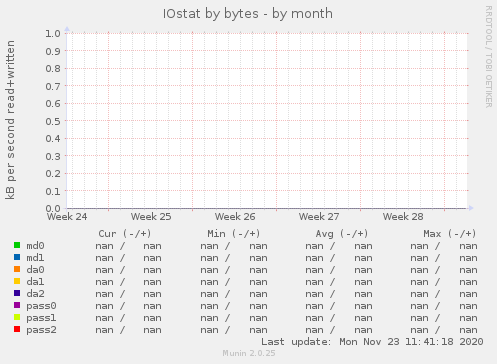Screen dimensions: 497x364
Task: Select the pass1 legend label
Action: [41, 318]
